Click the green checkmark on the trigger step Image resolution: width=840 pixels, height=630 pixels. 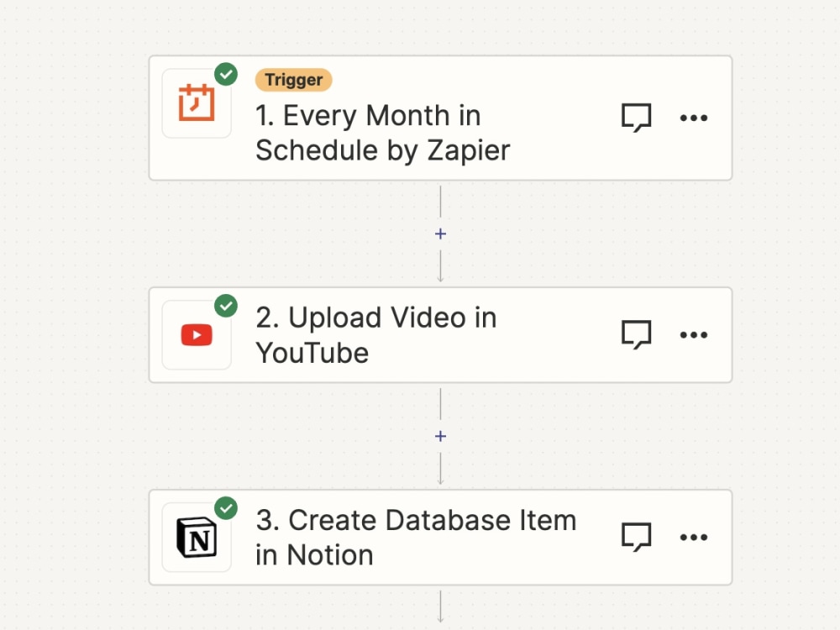click(225, 74)
